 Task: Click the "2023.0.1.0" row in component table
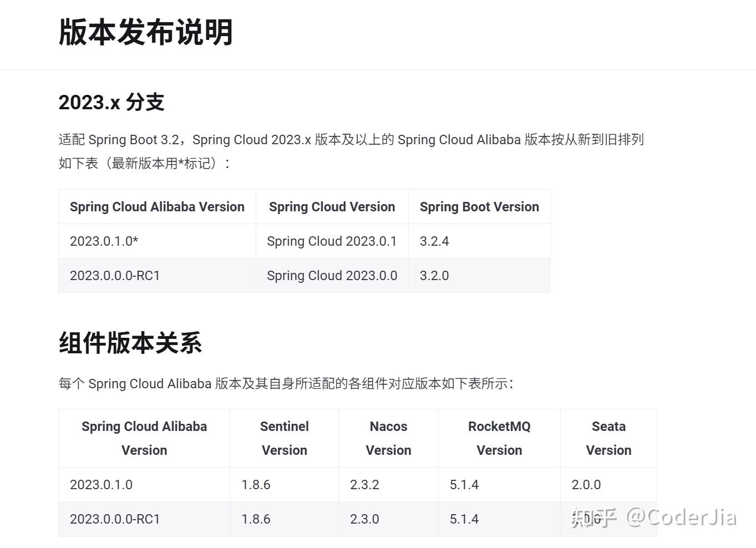point(102,485)
